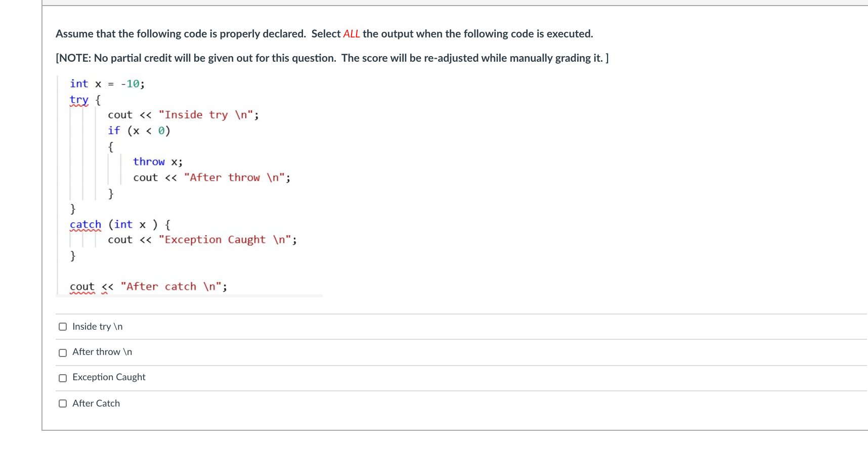
Task: Click the 'catch (int x ) {' code line
Action: coord(120,224)
